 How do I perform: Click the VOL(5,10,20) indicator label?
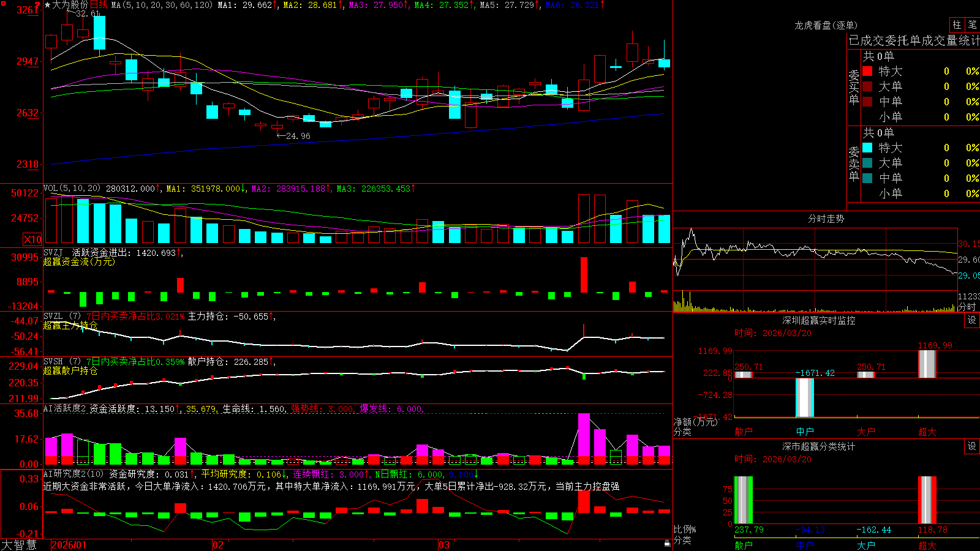click(72, 189)
